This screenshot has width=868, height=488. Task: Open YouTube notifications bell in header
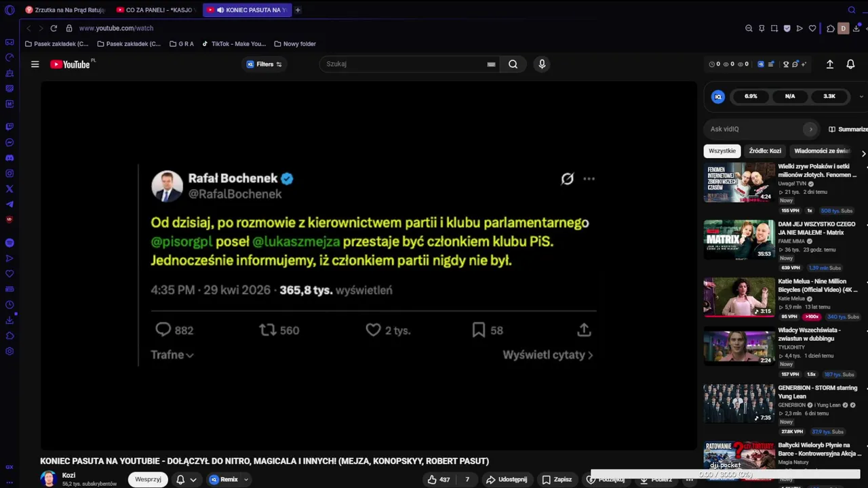pos(850,64)
